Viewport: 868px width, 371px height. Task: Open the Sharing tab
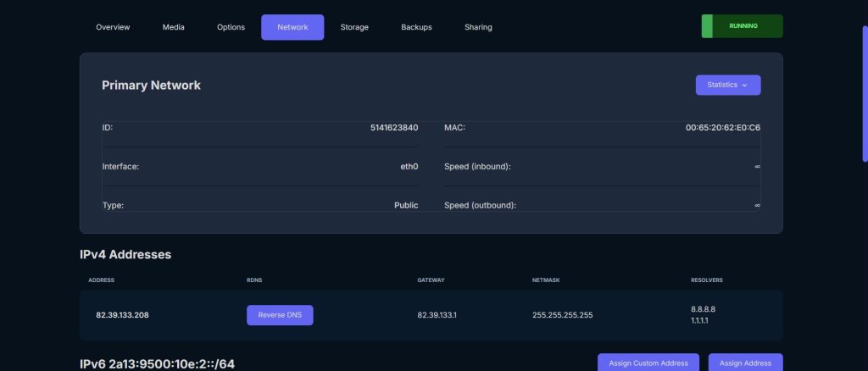(478, 27)
